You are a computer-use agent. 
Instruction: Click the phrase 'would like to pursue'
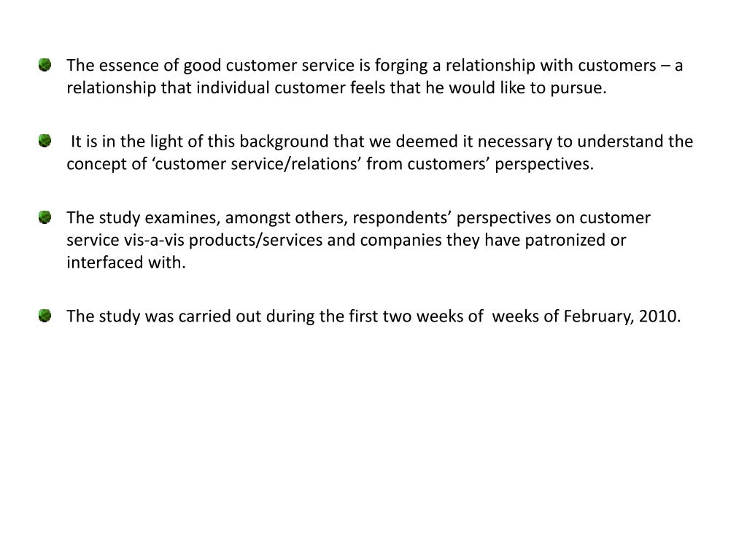[x=527, y=88]
